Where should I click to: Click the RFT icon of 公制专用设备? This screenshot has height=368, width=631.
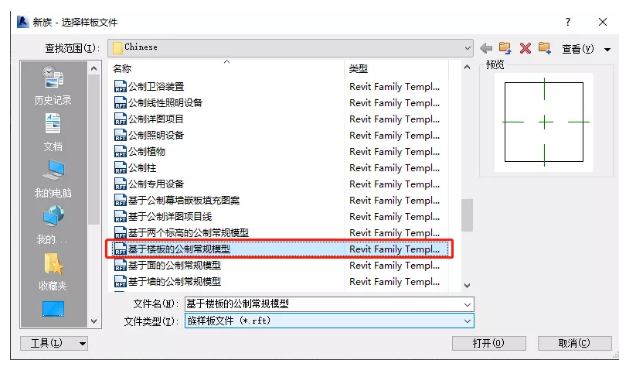tap(120, 184)
